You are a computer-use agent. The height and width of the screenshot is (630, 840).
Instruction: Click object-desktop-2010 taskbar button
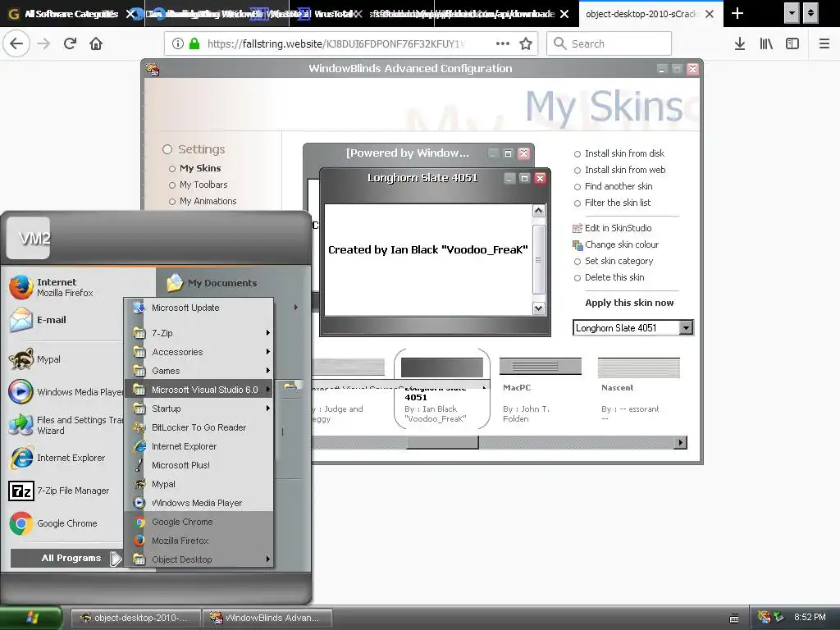(x=136, y=618)
